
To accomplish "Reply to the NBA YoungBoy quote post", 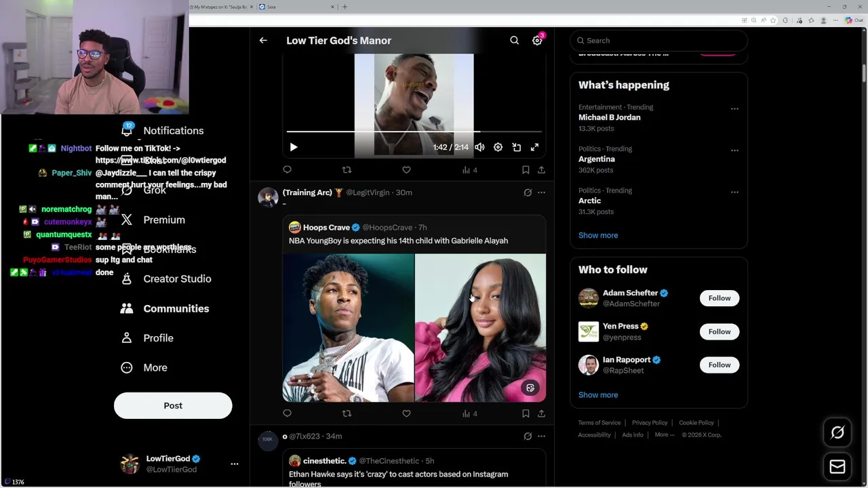I will (288, 413).
